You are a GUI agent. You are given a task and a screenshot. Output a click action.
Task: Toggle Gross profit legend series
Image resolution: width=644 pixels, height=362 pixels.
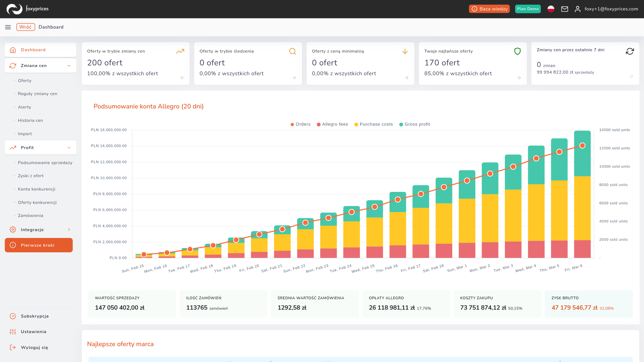click(x=415, y=124)
